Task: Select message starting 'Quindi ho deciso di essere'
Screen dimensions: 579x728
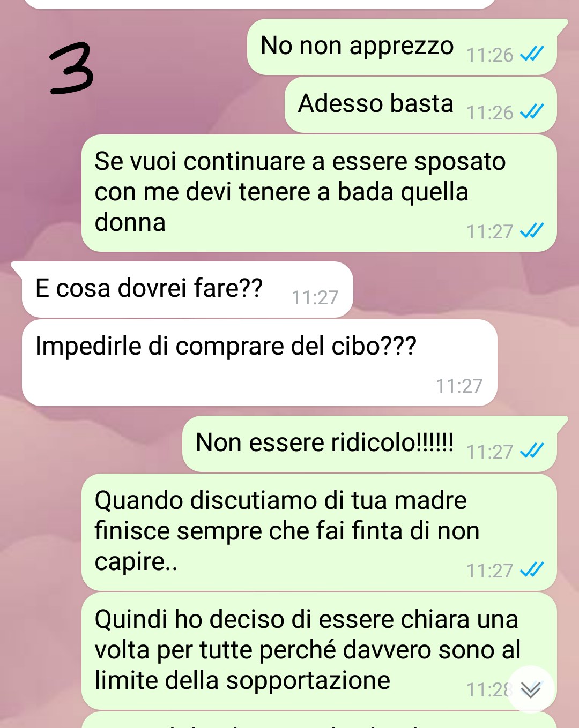Action: pyautogui.click(x=319, y=651)
